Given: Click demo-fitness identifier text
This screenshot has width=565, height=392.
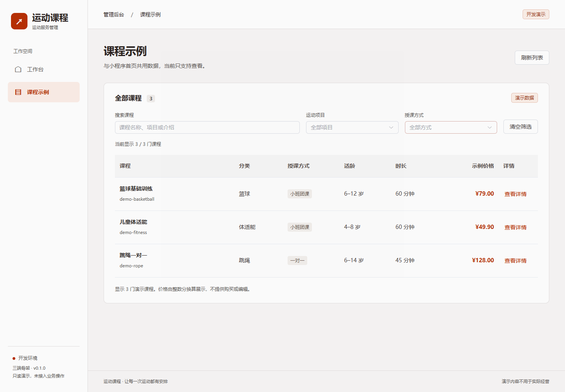Looking at the screenshot, I should [x=133, y=232].
